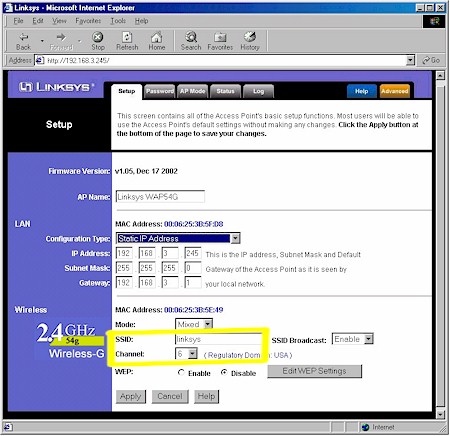Click the Gateway last octet field
Viewport: 450px width, 436px height.
coord(193,282)
